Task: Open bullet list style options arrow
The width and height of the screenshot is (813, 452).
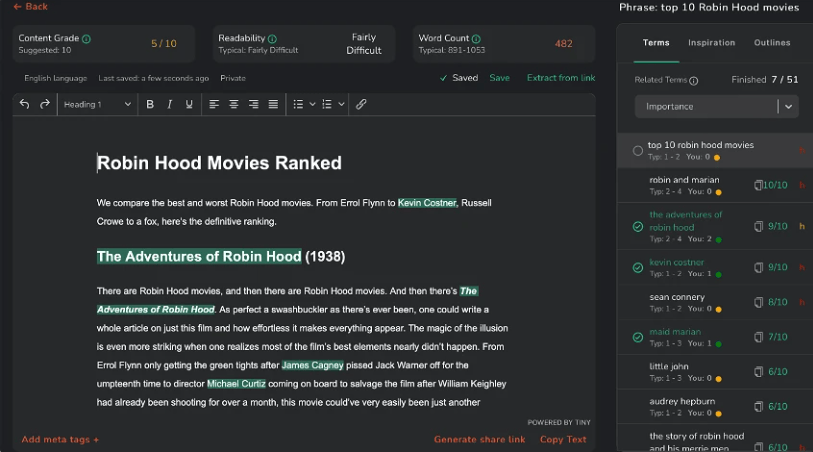Action: pyautogui.click(x=312, y=104)
